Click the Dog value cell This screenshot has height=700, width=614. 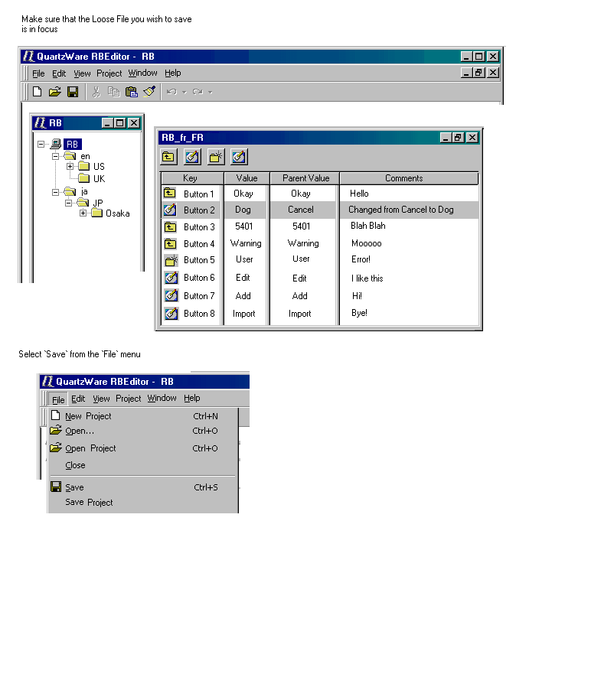(243, 210)
